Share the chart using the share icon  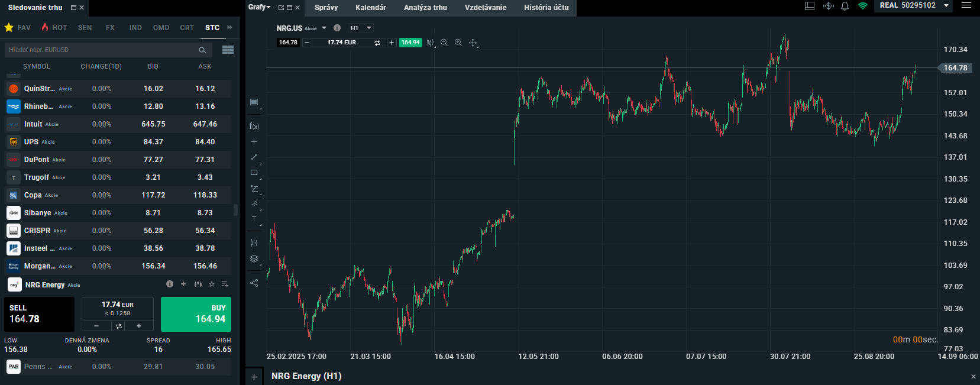pos(254,283)
